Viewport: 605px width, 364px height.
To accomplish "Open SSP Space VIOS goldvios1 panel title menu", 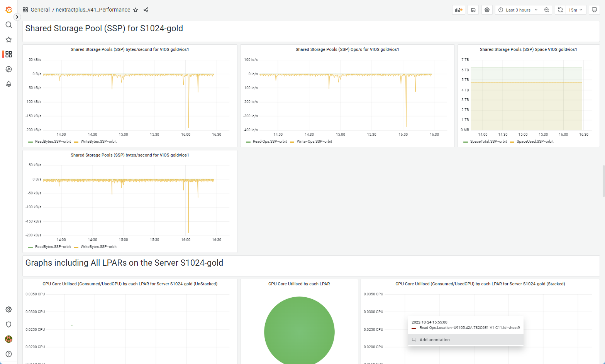I will (528, 49).
